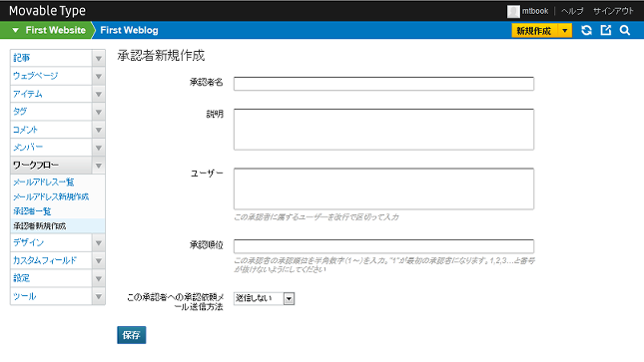Click サインアウト to sign out
The height and width of the screenshot is (362, 644).
(613, 11)
